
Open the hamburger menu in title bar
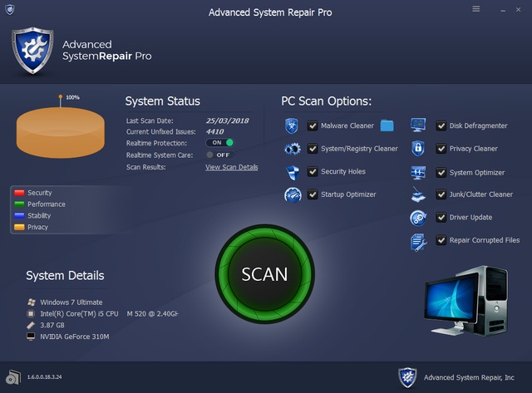[476, 9]
